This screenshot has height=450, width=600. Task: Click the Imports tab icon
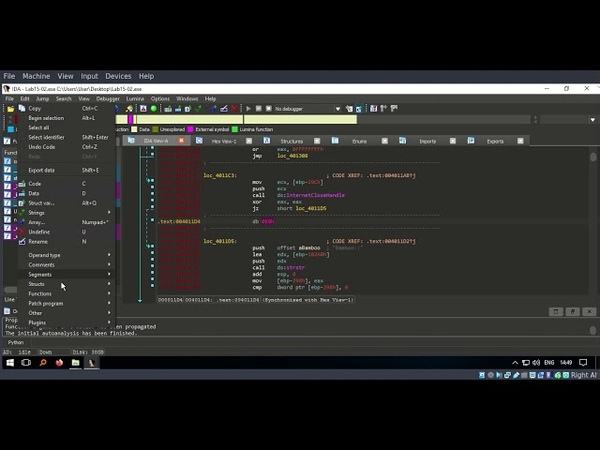pyautogui.click(x=403, y=141)
